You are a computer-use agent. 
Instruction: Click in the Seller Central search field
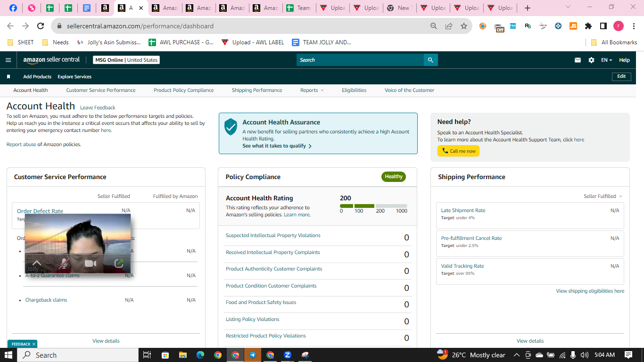360,60
